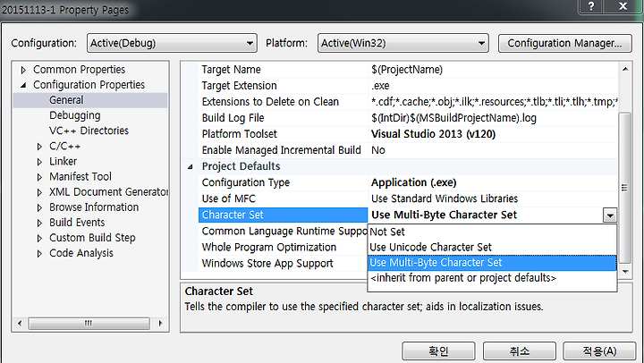Click the $(ProjectName) value
Screen dimensions: 644x363
[407, 70]
